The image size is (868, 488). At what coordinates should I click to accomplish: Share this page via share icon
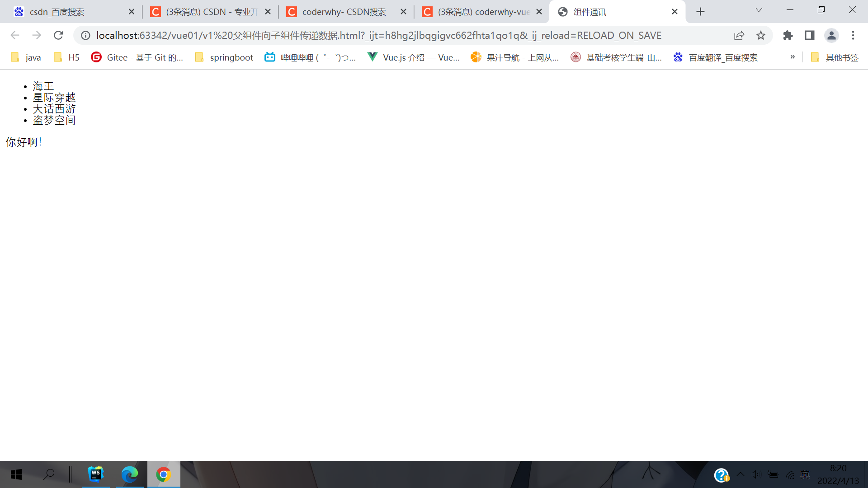[739, 35]
